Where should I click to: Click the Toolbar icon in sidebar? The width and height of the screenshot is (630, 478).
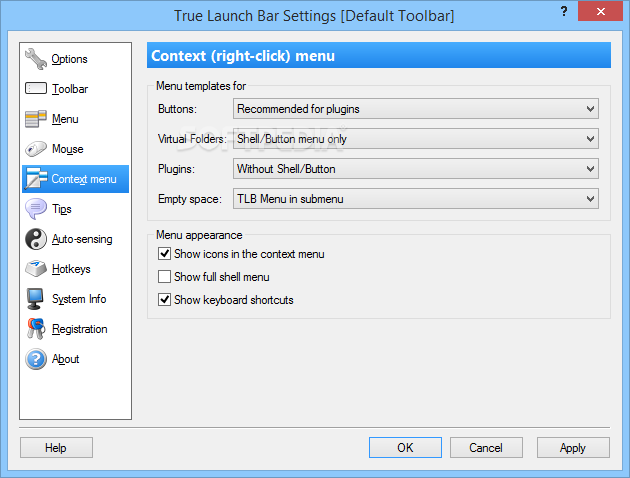click(36, 88)
